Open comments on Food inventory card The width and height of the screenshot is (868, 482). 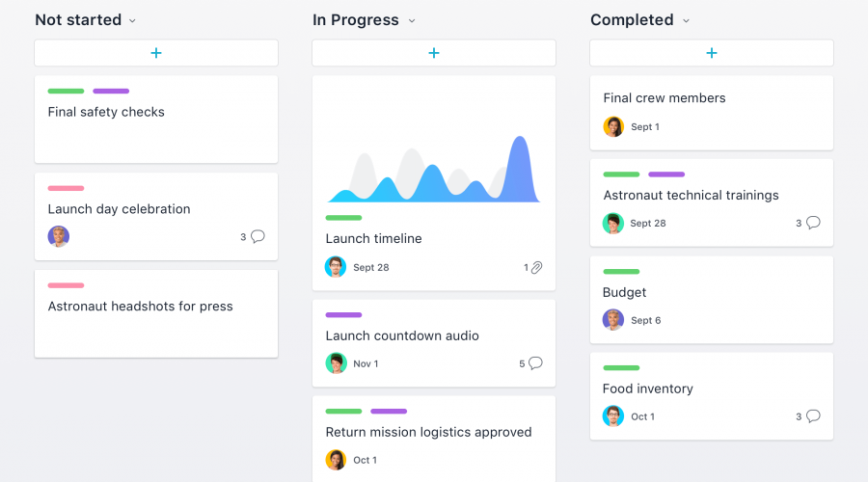pos(813,416)
